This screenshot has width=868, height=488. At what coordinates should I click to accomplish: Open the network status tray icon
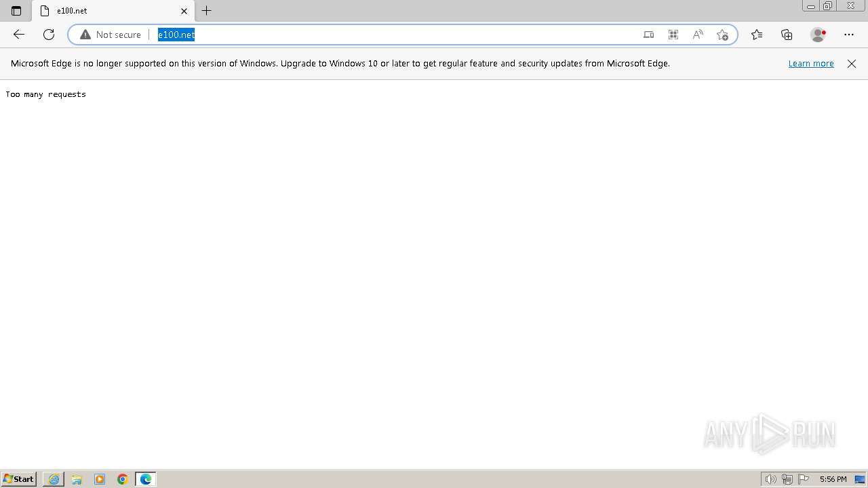pos(787,479)
